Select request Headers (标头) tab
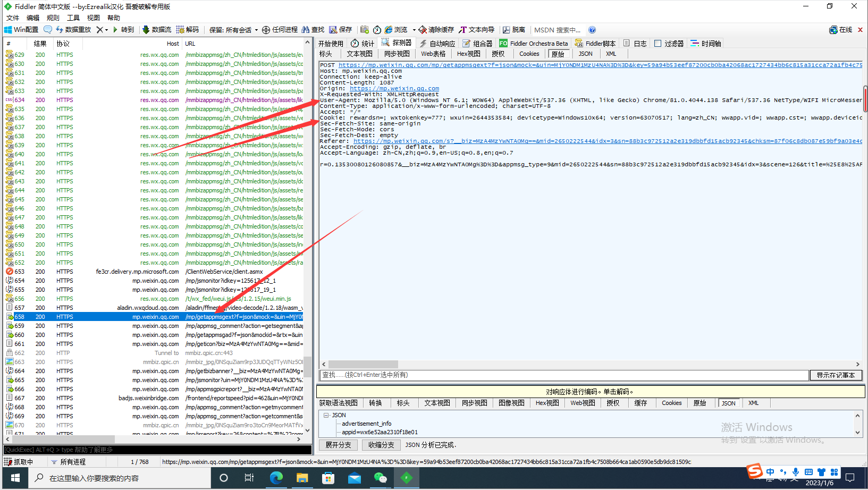The image size is (868, 490). [326, 54]
